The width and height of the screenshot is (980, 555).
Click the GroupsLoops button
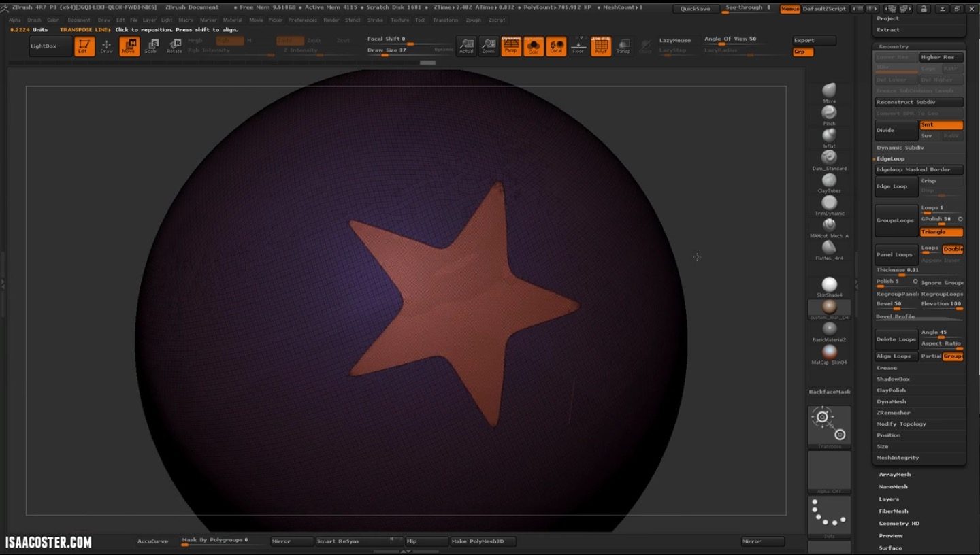(896, 220)
